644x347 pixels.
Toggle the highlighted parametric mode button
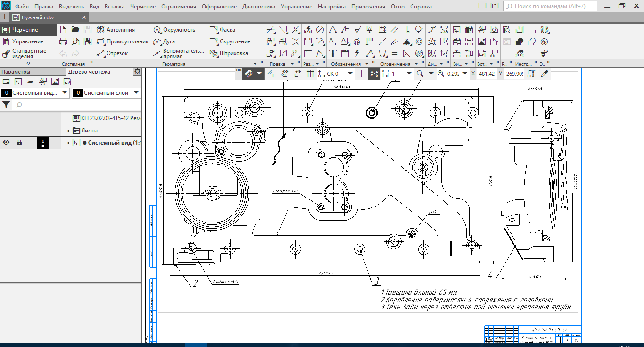(x=374, y=74)
